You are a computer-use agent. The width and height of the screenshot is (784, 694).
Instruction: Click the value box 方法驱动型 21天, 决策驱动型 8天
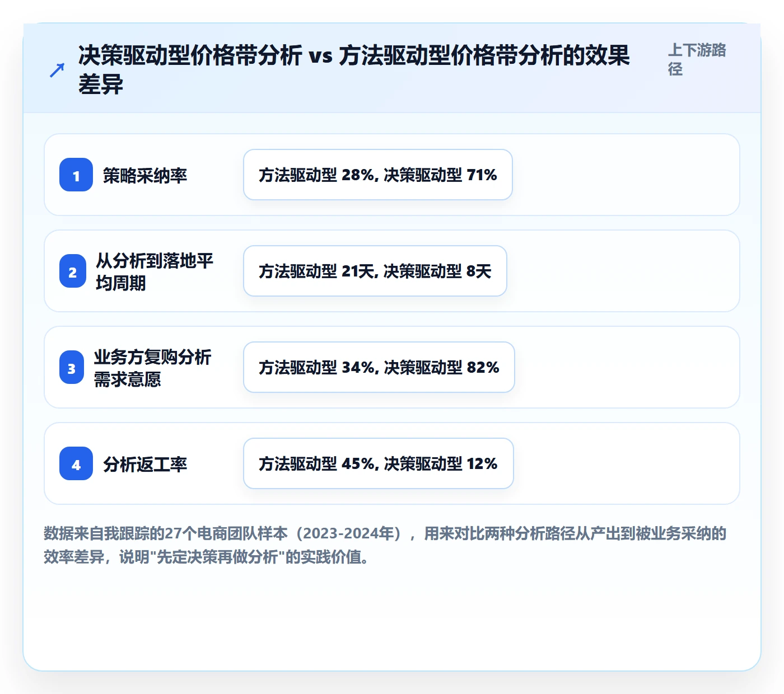[x=375, y=271]
